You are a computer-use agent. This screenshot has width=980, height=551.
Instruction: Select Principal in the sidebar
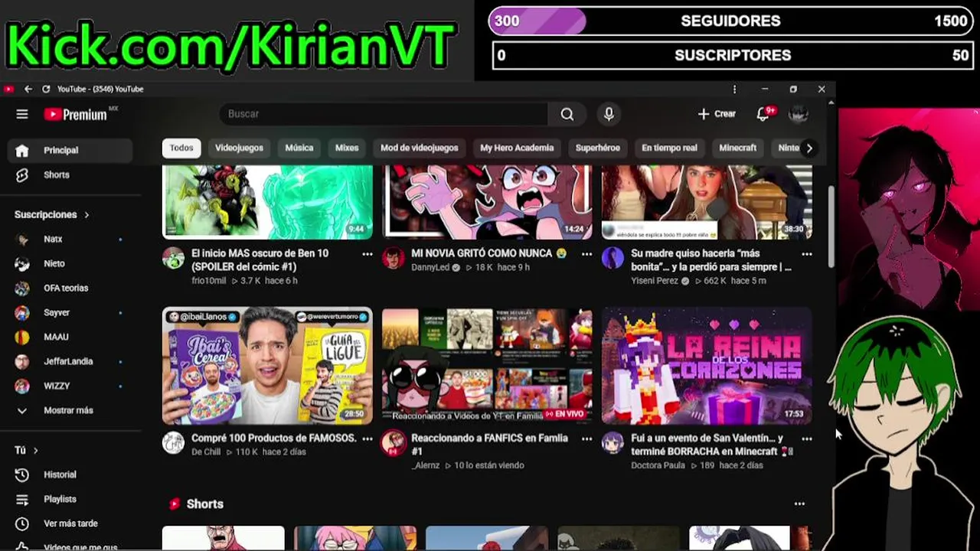click(70, 150)
